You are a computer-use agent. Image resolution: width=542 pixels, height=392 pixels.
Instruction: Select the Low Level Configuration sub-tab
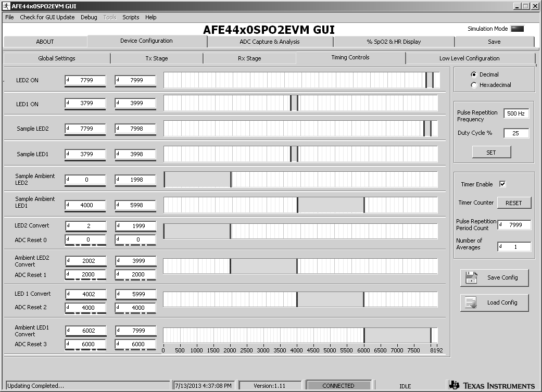(x=470, y=58)
